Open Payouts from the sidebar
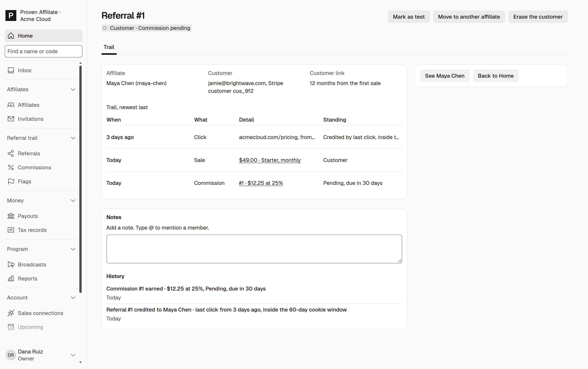 (x=41, y=216)
